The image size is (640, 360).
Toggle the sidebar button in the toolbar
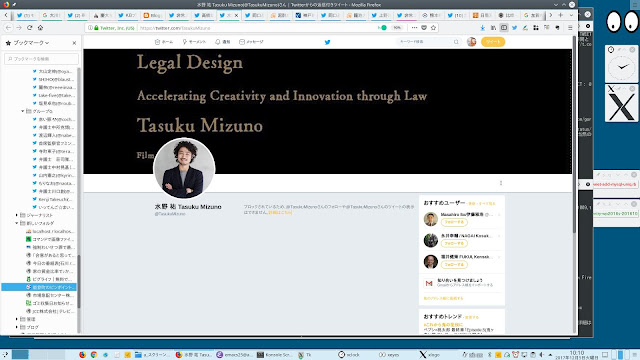coord(504,28)
